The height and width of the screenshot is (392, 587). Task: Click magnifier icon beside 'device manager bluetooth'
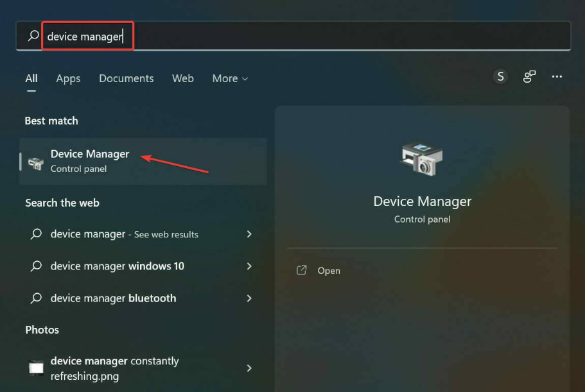[36, 298]
